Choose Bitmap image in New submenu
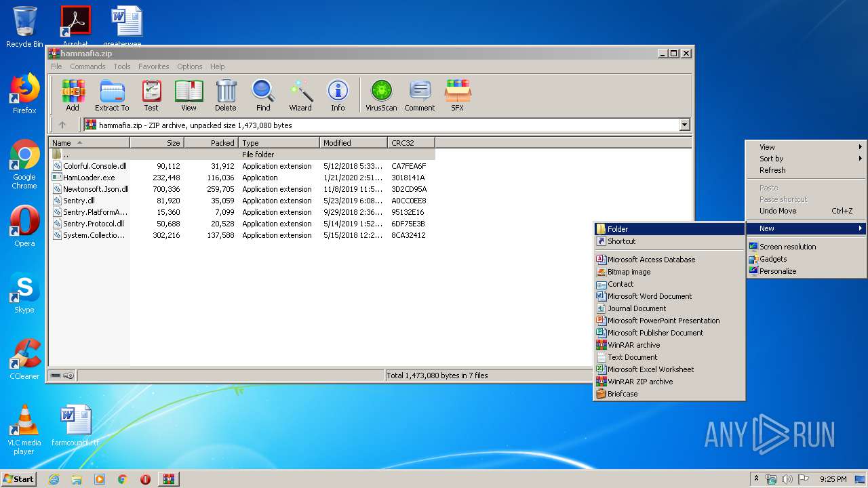868x488 pixels. tap(669, 272)
